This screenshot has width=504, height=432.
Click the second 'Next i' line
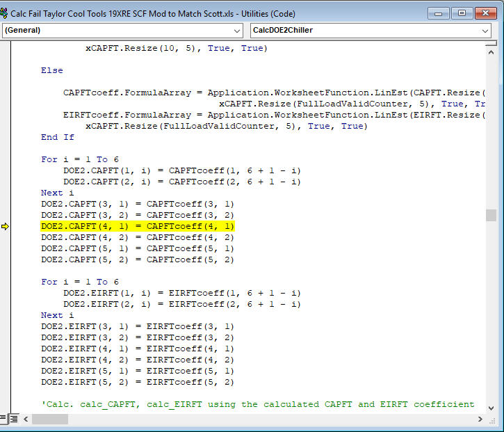point(57,316)
